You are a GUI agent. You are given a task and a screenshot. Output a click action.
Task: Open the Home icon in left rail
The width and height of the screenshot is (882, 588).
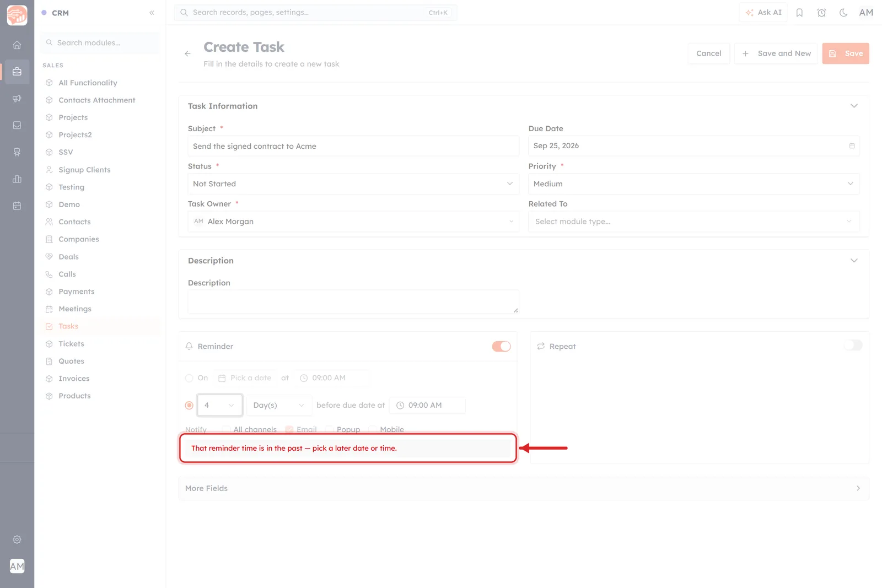(x=17, y=45)
